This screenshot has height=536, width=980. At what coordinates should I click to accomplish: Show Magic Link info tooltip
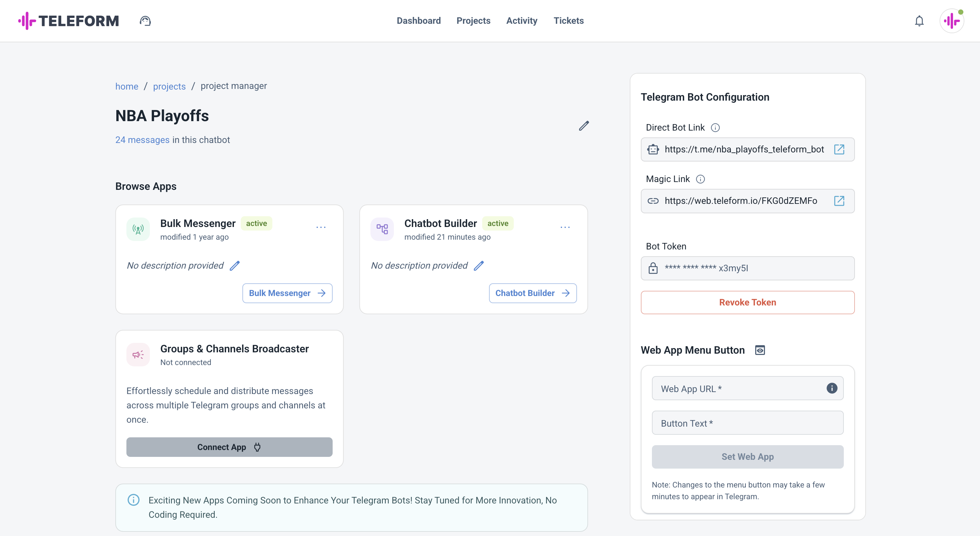700,179
